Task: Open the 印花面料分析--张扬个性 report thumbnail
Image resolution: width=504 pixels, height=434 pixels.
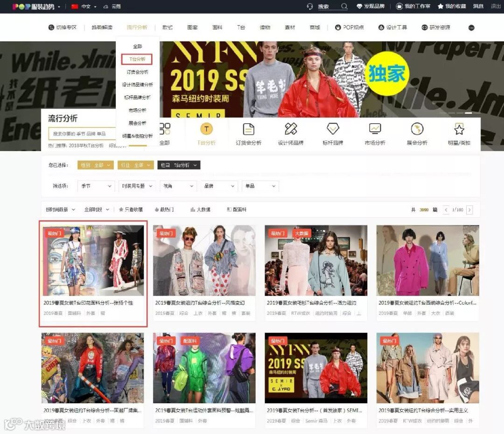Action: (93, 260)
